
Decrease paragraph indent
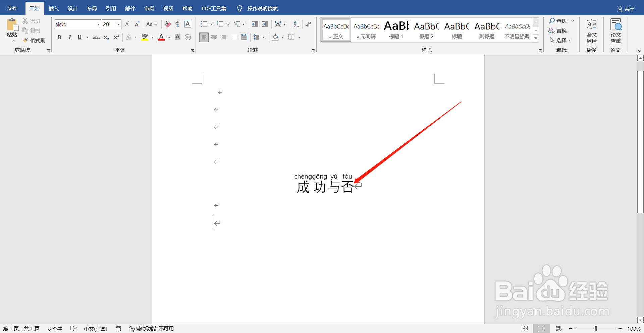(x=255, y=24)
